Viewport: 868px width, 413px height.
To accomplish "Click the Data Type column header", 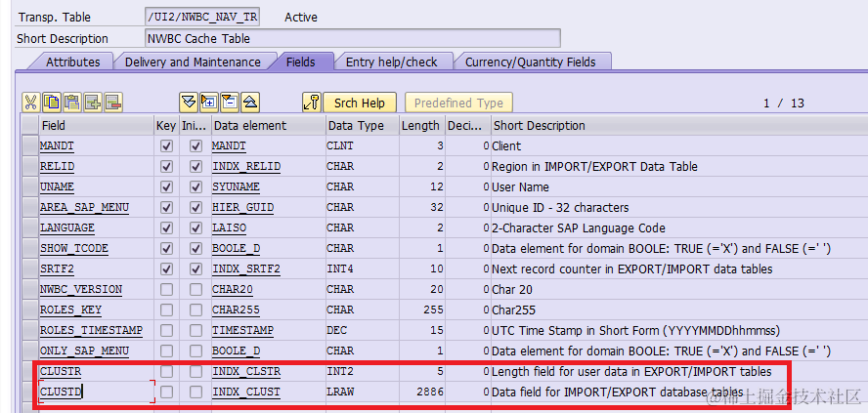I will [363, 126].
